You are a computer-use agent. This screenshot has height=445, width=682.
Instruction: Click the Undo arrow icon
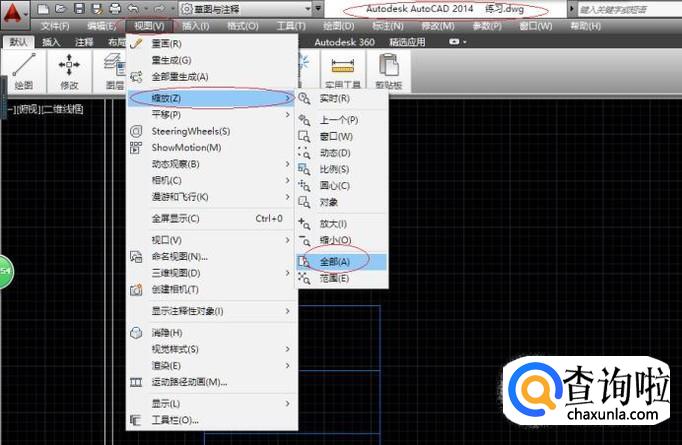pyautogui.click(x=133, y=8)
